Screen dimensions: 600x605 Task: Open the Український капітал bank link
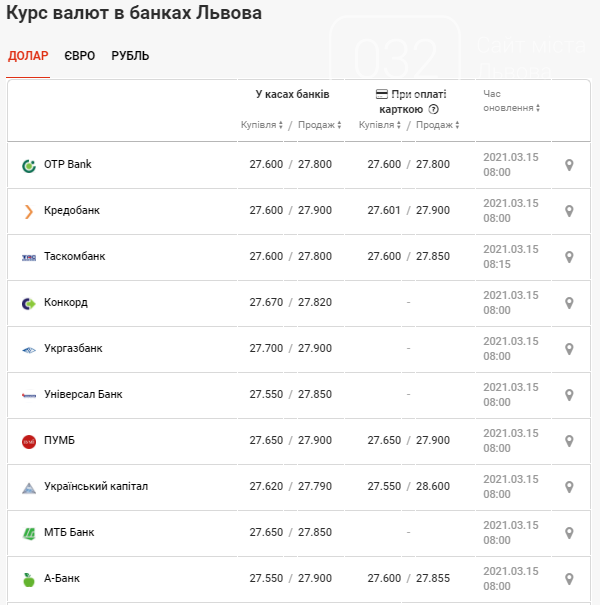pos(96,486)
